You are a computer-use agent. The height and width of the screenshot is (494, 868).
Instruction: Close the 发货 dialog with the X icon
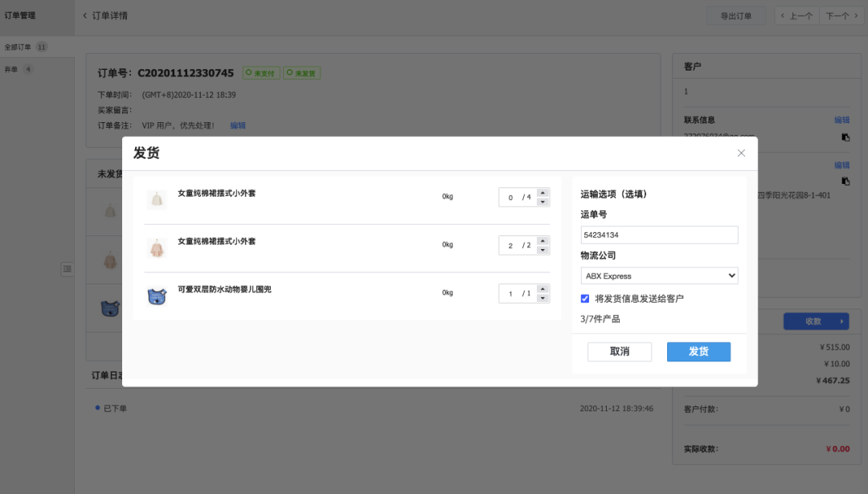pos(741,153)
